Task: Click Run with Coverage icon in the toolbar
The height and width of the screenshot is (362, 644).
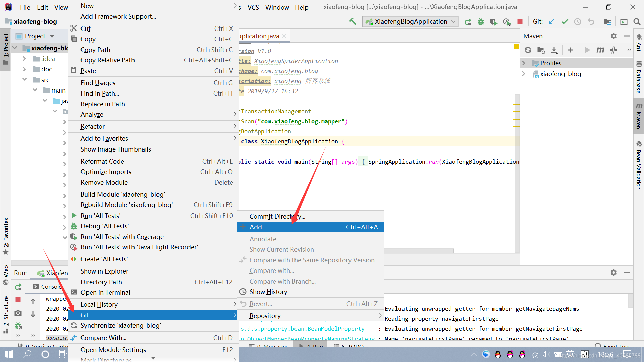Action: tap(493, 22)
